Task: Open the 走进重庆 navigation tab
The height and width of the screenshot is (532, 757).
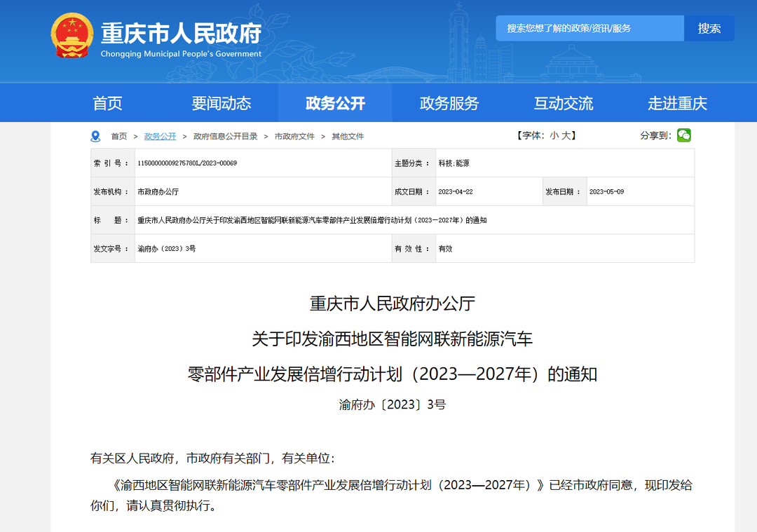Action: click(677, 103)
